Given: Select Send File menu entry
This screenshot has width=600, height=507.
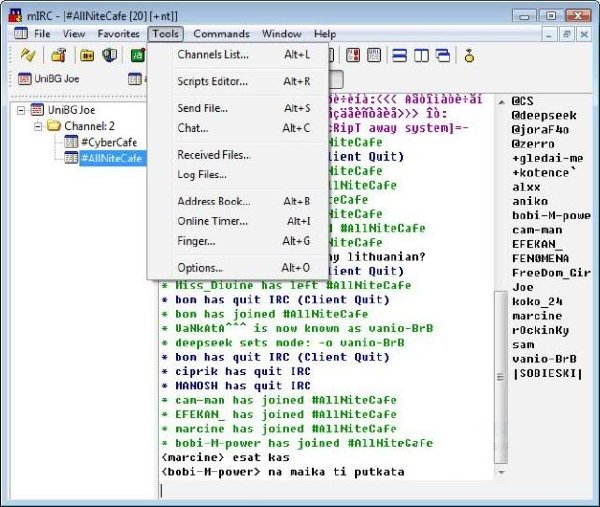Looking at the screenshot, I should [x=238, y=108].
